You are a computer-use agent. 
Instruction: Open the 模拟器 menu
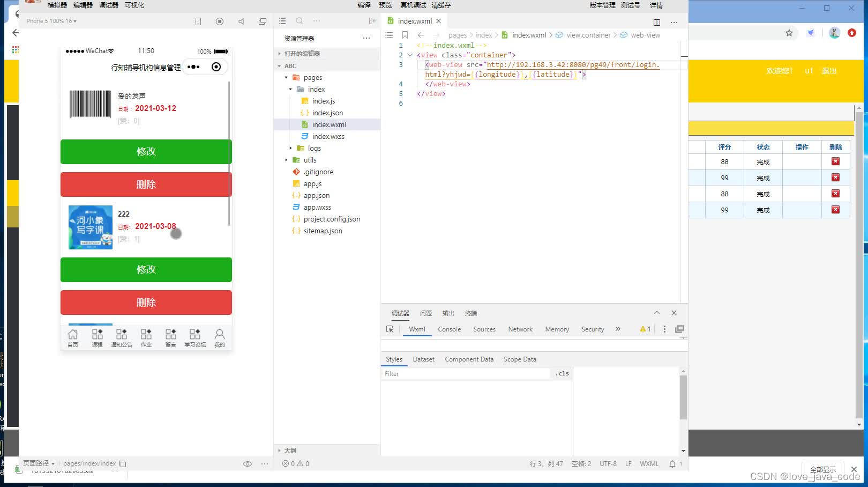[x=57, y=5]
